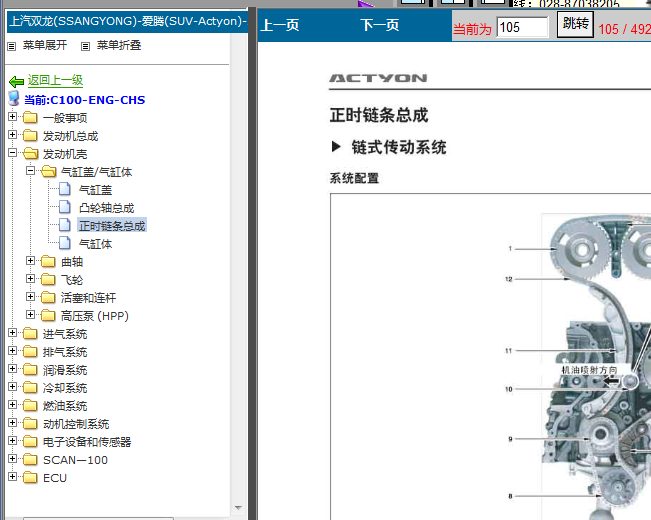Click the open folder icon for 发动机壳
Screen dimensions: 651x520
click(x=31, y=154)
